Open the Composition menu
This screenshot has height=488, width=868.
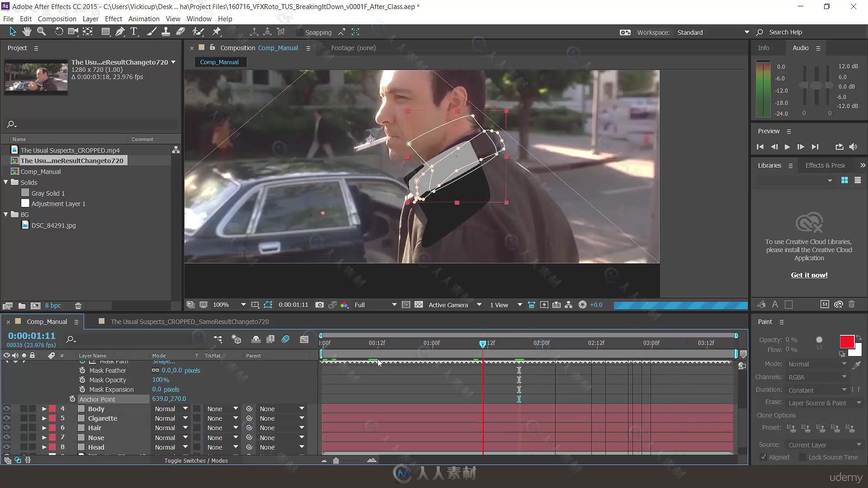coord(57,19)
